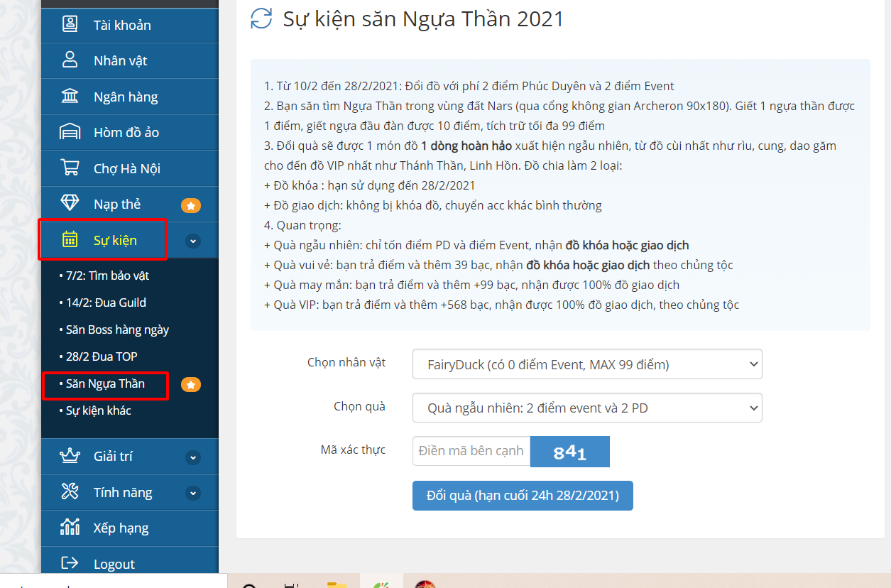Open Ngân hàng via bank icon
Image resolution: width=891 pixels, height=588 pixels.
coord(70,97)
